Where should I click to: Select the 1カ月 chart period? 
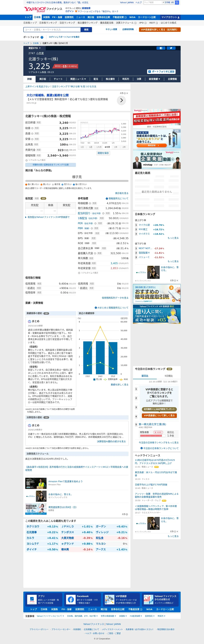pyautogui.click(x=99, y=147)
